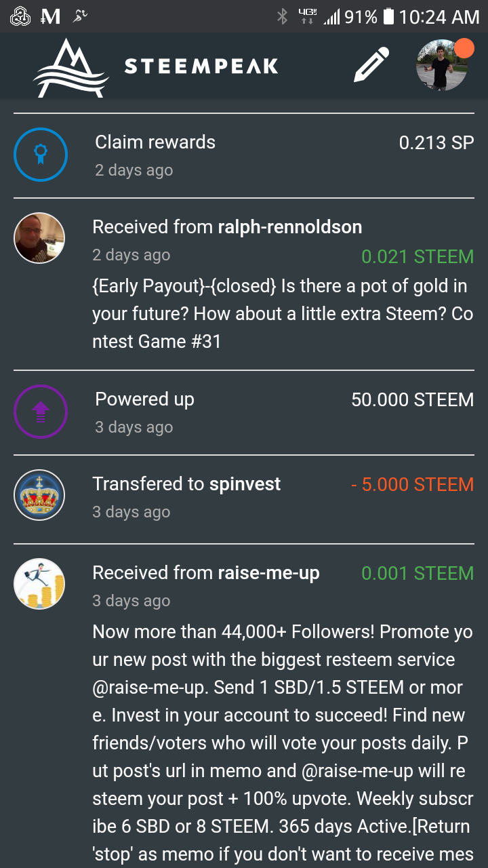Open the Contest Game #31 memo text
The width and height of the screenshot is (488, 868).
pos(279,313)
